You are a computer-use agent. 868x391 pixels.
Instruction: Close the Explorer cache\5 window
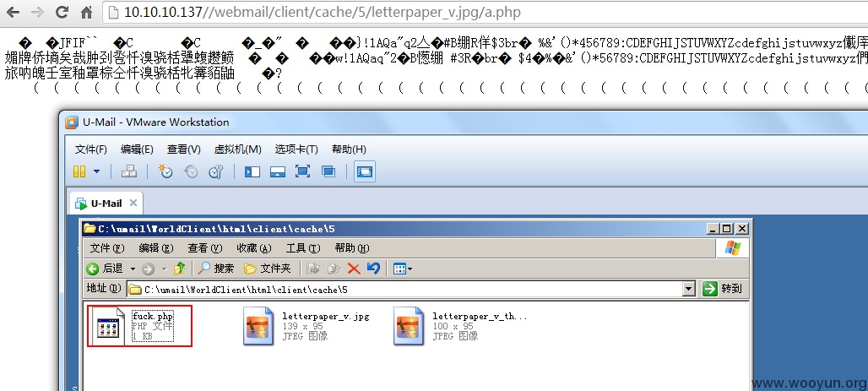[x=742, y=229]
